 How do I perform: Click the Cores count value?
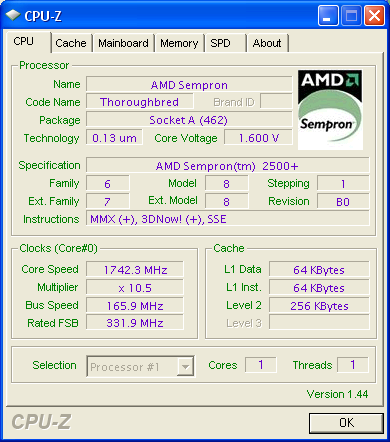coord(261,365)
